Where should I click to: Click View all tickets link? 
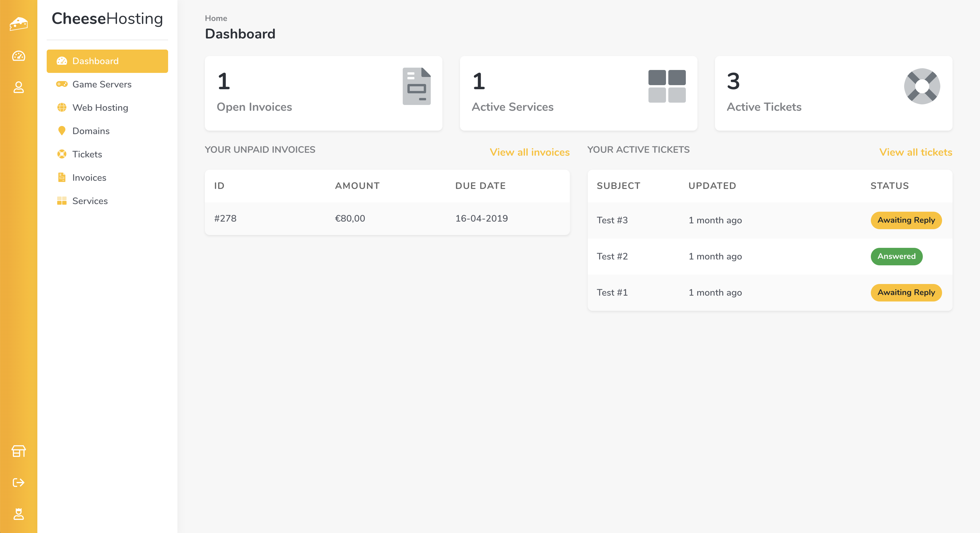915,152
